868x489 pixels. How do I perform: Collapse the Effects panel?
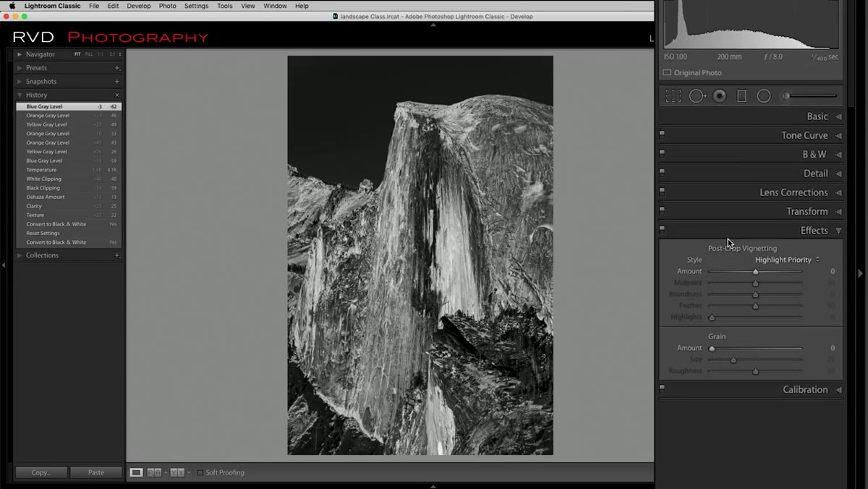pos(838,231)
